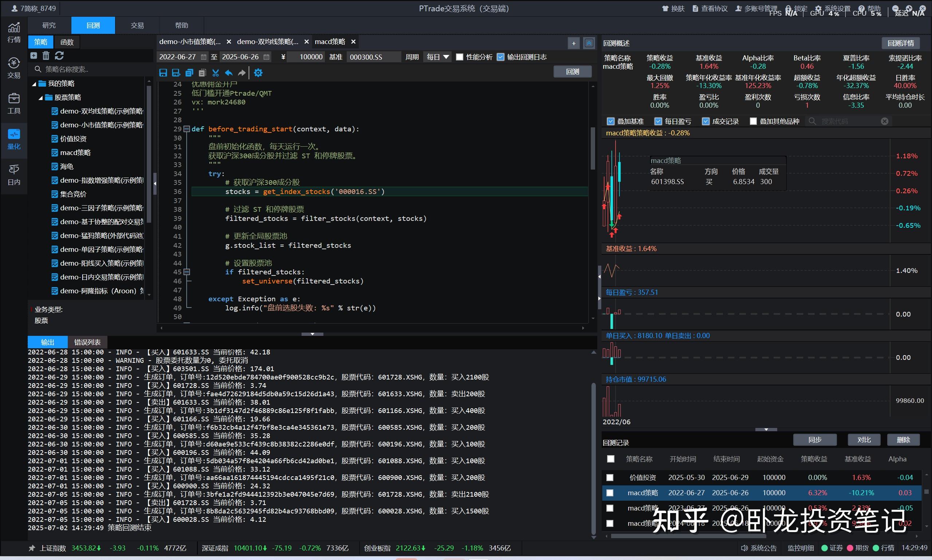Collapse the 股票策略 folder
Screen dimensions: 932x560
click(x=40, y=98)
